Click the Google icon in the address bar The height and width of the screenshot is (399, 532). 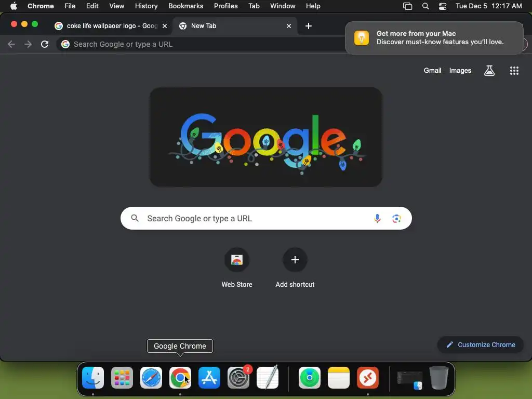pos(65,44)
